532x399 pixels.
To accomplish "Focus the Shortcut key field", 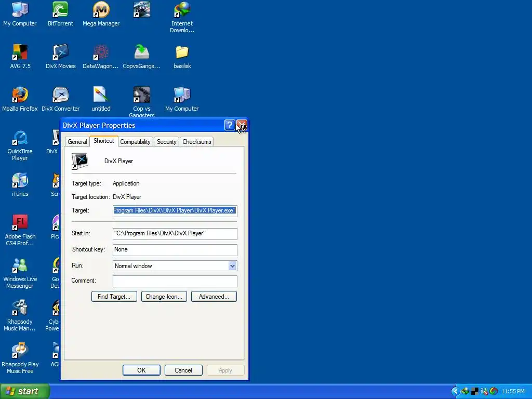I will click(175, 250).
